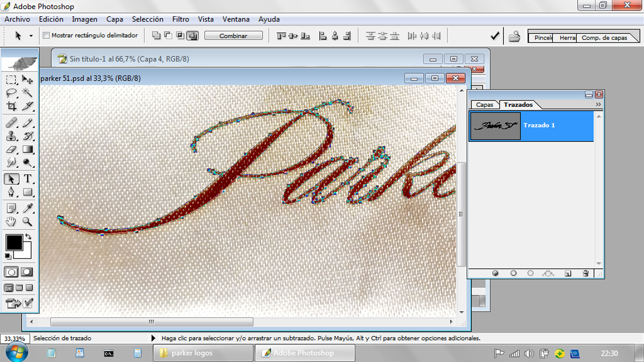Select the Crop tool
Image resolution: width=644 pixels, height=362 pixels.
tap(11, 106)
